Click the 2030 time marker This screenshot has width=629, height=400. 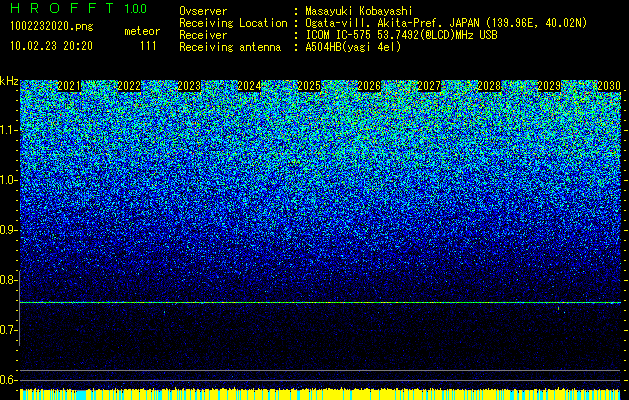coord(609,86)
